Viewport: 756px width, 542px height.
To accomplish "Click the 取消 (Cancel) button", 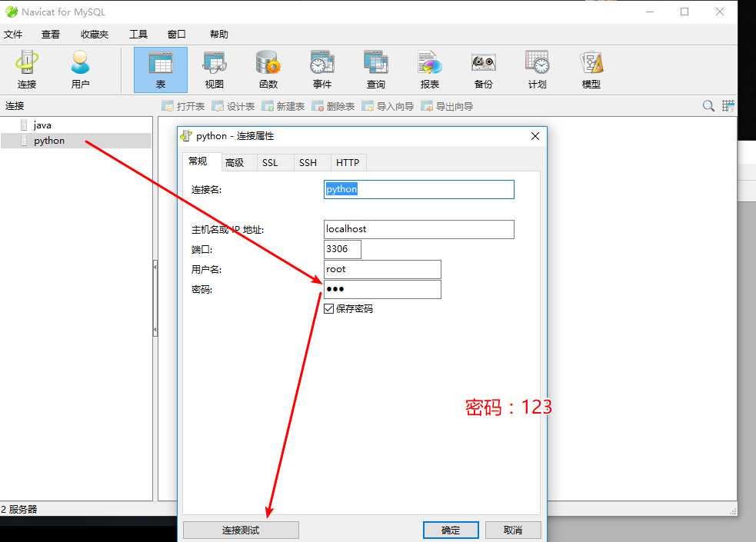I will pyautogui.click(x=513, y=530).
